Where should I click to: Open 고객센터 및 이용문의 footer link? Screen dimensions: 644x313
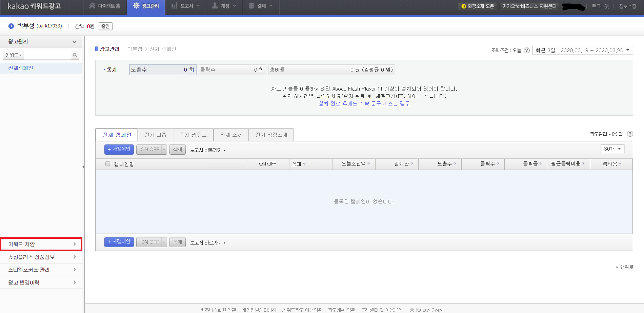[382, 310]
